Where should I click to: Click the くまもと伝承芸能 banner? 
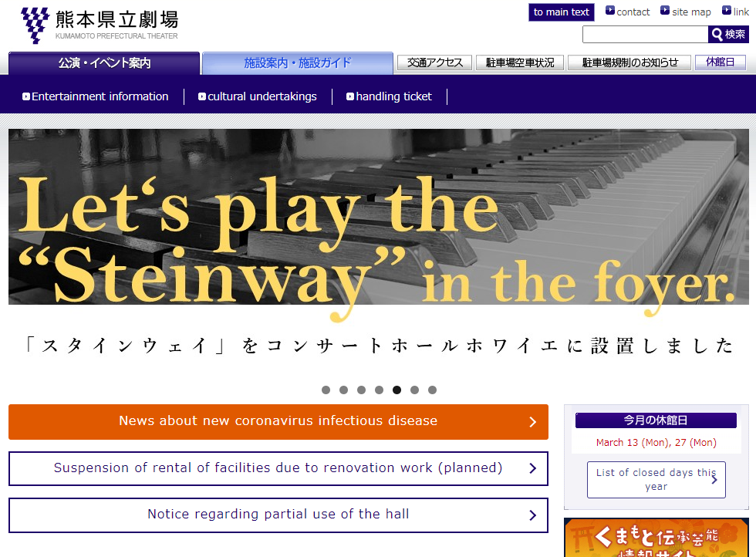656,538
